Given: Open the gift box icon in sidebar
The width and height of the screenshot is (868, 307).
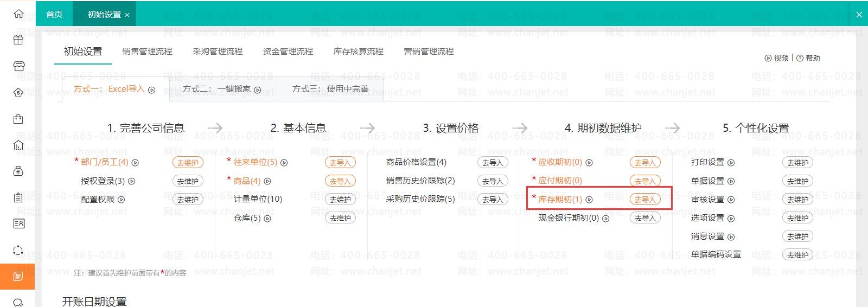Looking at the screenshot, I should point(18,40).
